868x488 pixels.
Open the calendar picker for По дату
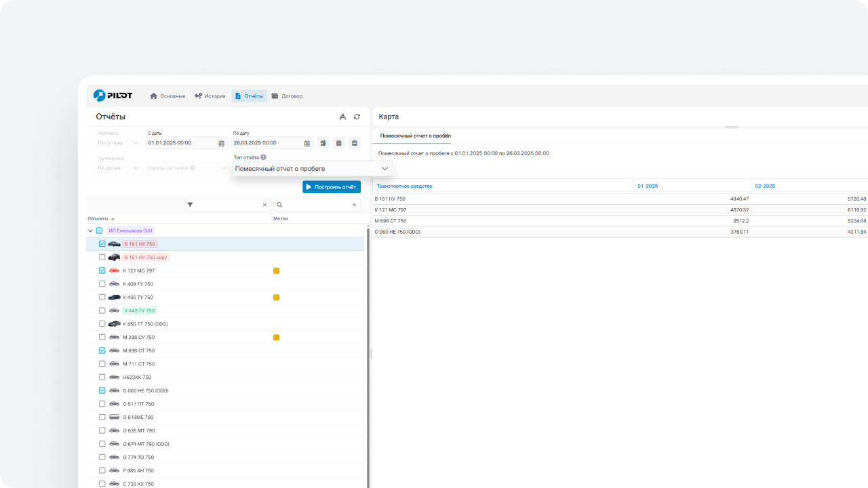pyautogui.click(x=307, y=143)
